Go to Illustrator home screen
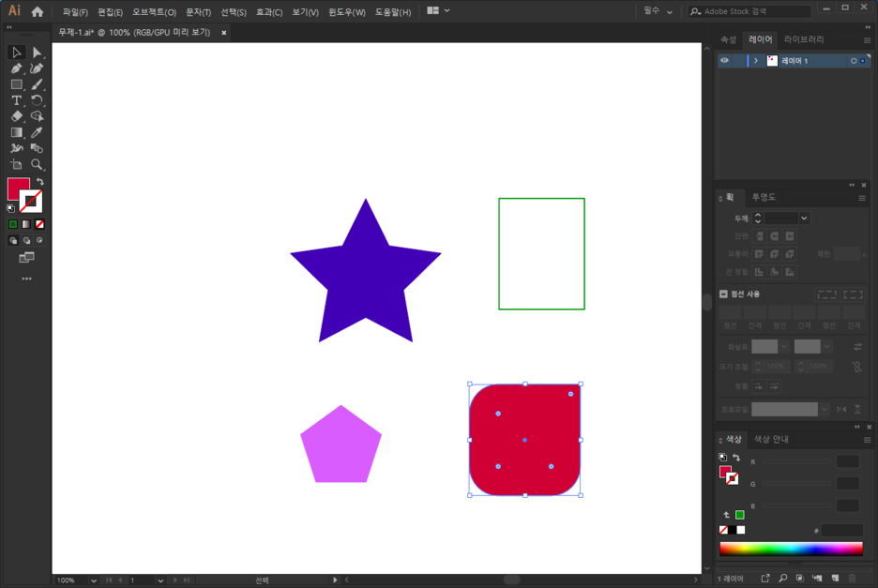 click(38, 11)
